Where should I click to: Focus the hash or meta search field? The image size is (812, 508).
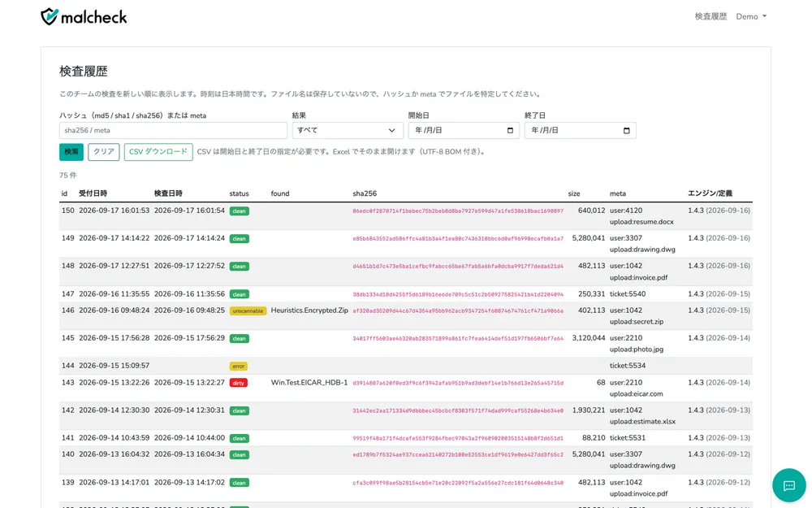(173, 131)
